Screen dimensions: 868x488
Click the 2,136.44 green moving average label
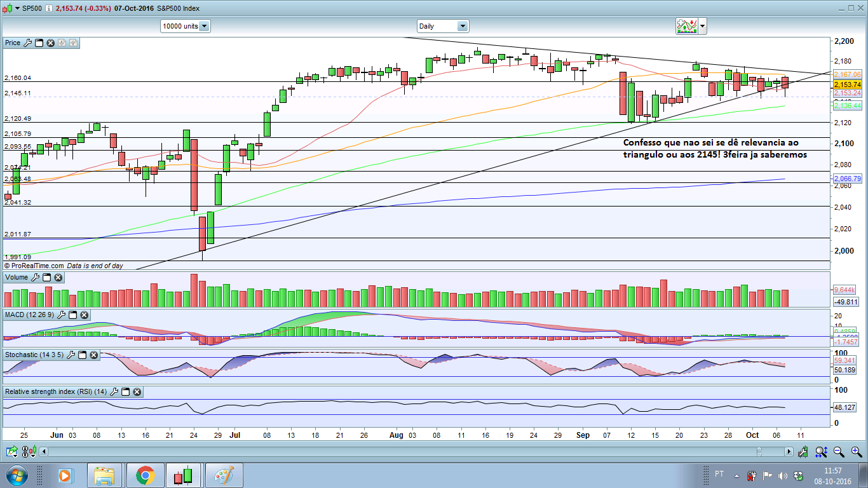[x=848, y=105]
